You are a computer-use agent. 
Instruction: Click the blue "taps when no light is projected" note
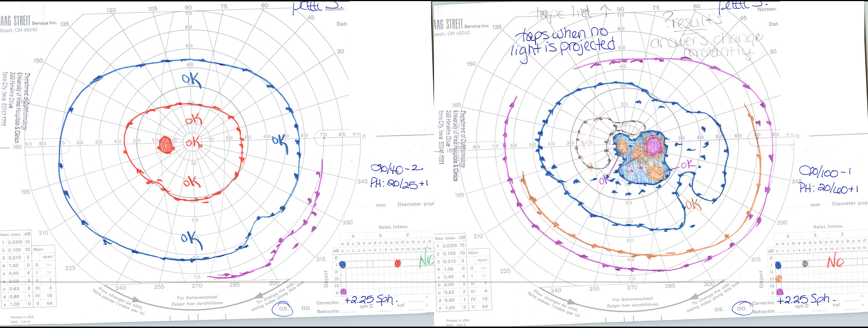pos(563,44)
